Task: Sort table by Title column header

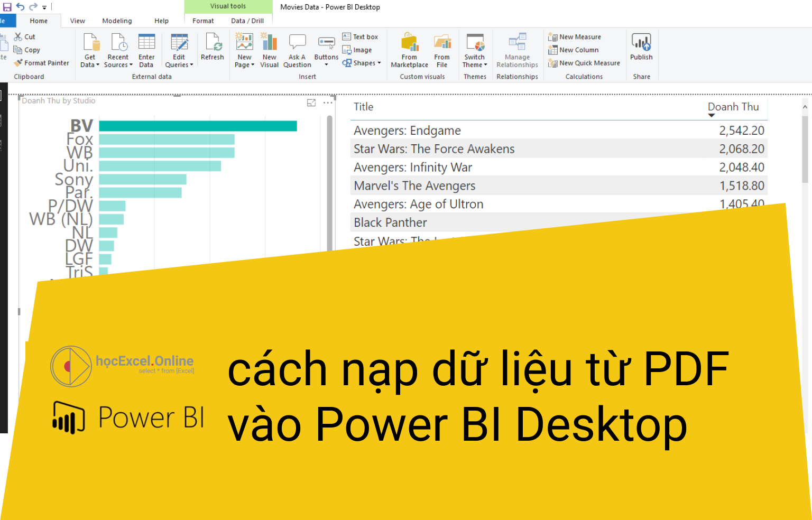Action: 364,107
